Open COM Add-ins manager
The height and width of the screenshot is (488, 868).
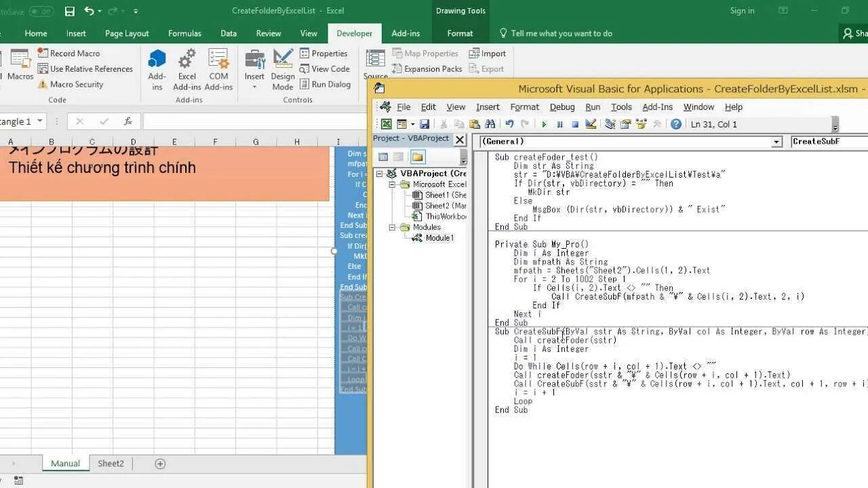[218, 69]
